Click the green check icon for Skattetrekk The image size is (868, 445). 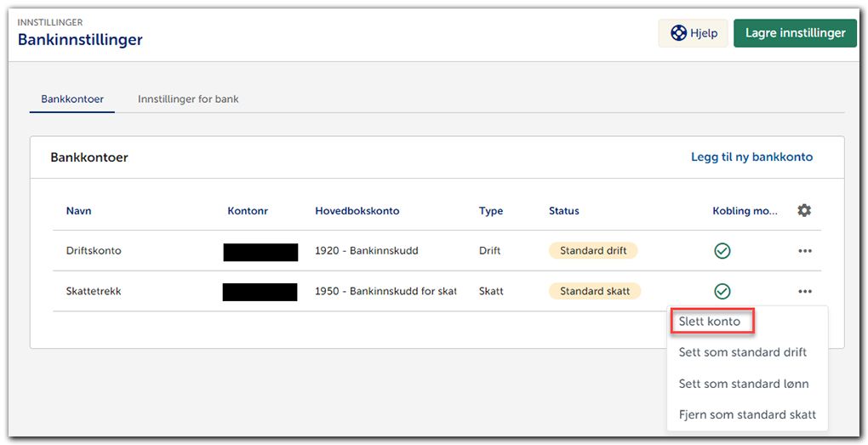pyautogui.click(x=722, y=291)
